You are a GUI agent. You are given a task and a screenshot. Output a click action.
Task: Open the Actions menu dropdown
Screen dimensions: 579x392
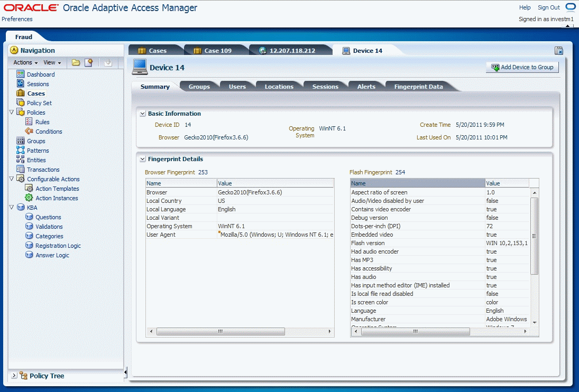[x=24, y=62]
